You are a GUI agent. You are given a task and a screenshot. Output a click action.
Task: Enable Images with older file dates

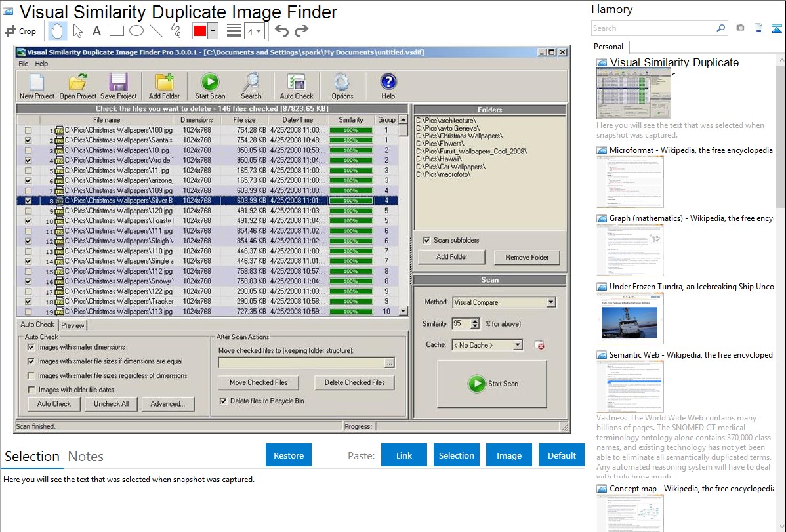pyautogui.click(x=31, y=390)
